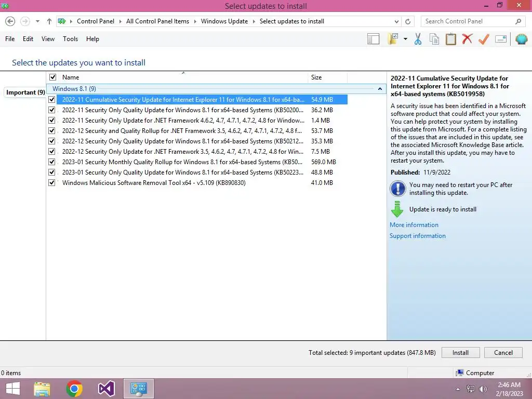Expand breadcrumb arrow after Windows Update
The width and height of the screenshot is (532, 399).
254,21
